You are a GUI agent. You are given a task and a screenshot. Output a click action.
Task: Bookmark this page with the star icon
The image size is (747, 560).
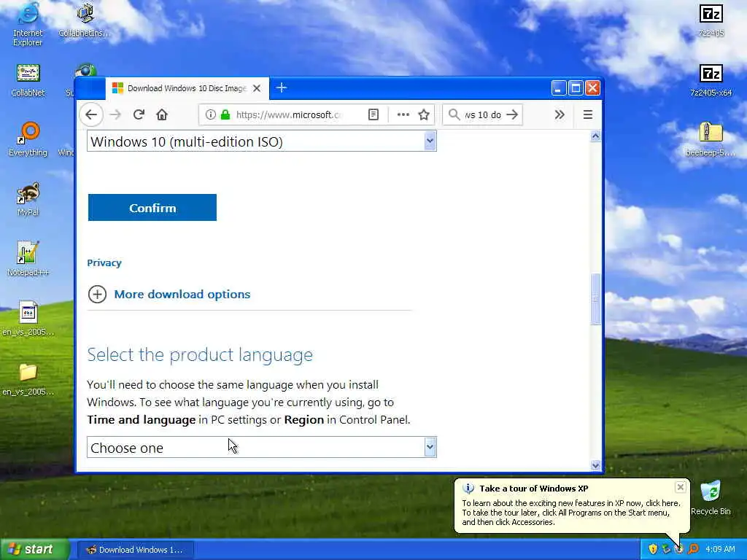coord(424,114)
